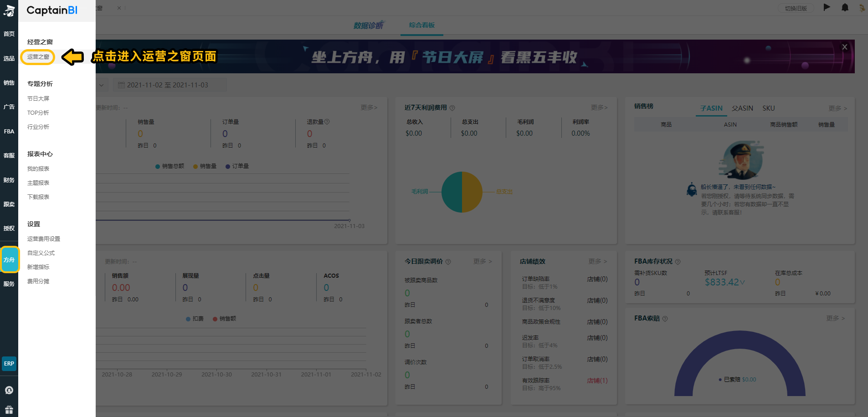The height and width of the screenshot is (417, 868).
Task: Open the date range picker 2021-11-02
Action: point(169,85)
